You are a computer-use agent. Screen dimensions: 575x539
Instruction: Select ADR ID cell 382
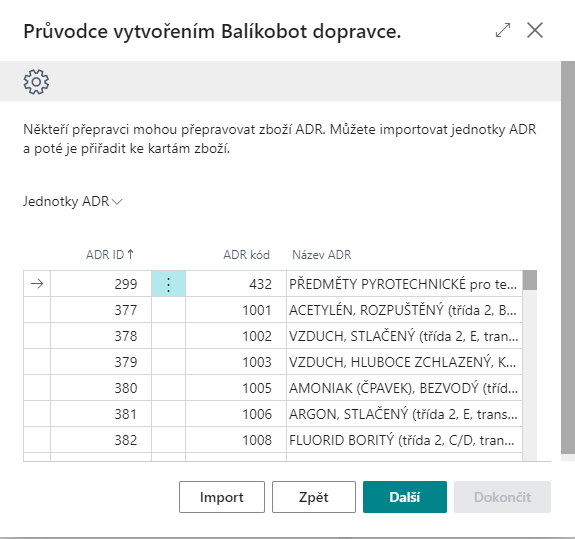pos(101,440)
